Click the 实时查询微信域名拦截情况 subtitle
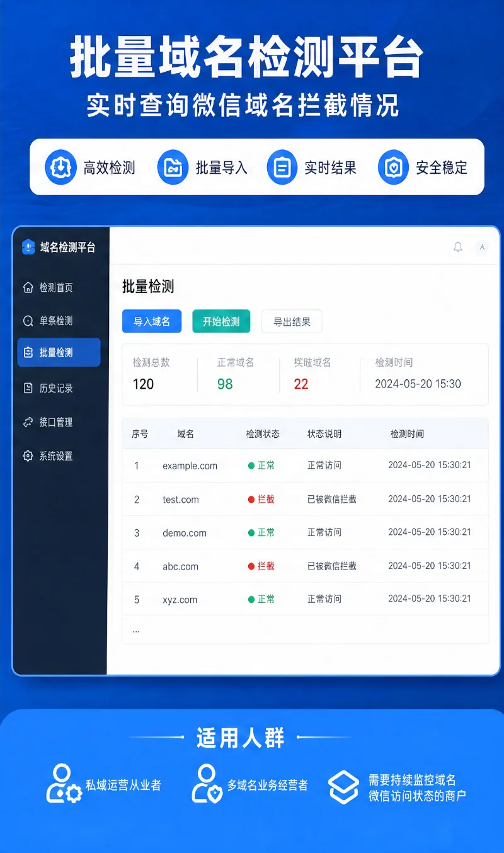 click(243, 105)
